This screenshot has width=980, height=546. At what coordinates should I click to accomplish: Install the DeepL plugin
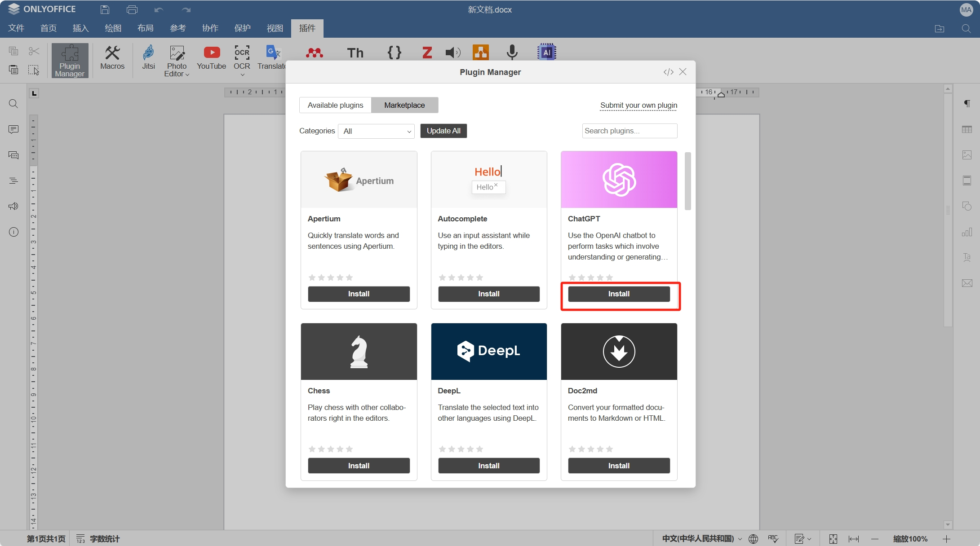click(489, 466)
